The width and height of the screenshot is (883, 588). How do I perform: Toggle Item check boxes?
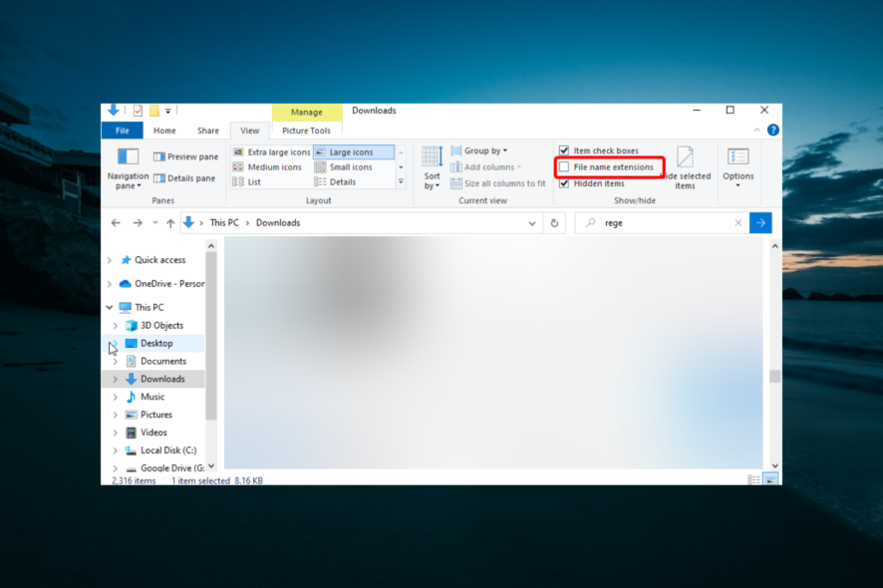point(599,150)
